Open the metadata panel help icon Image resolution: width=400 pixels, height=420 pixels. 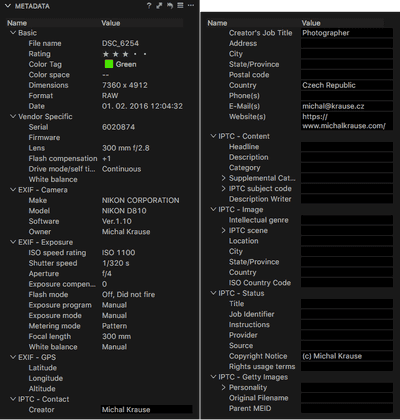pos(149,6)
